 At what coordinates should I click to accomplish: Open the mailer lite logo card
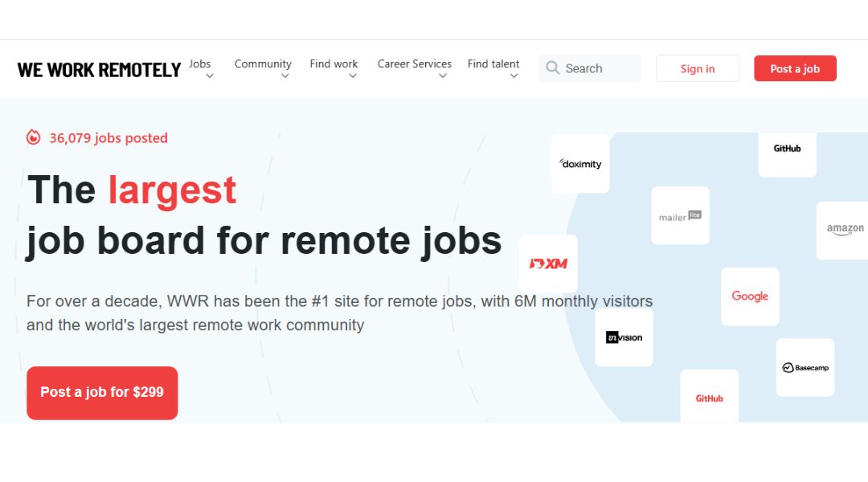tap(681, 216)
